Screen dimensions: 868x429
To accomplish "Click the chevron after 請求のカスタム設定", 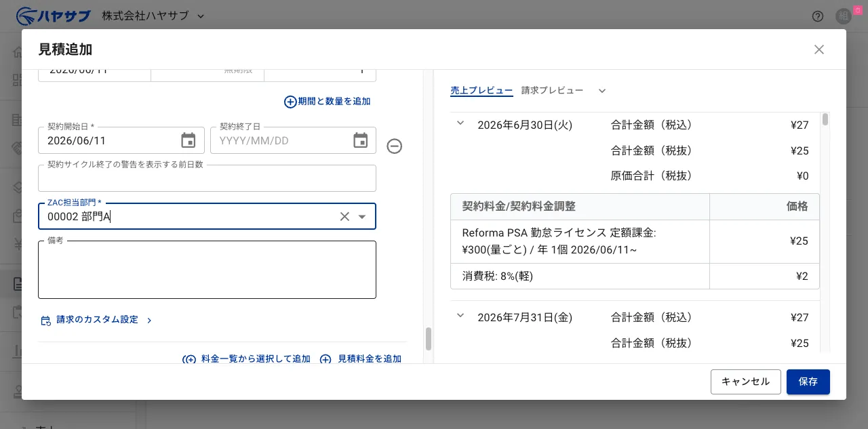I will point(149,321).
